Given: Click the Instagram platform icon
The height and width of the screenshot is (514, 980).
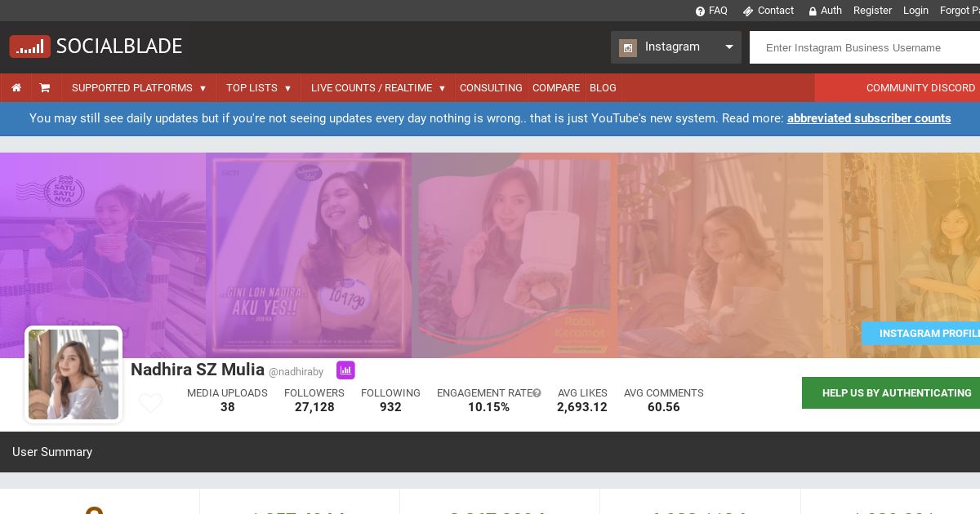Looking at the screenshot, I should [628, 47].
